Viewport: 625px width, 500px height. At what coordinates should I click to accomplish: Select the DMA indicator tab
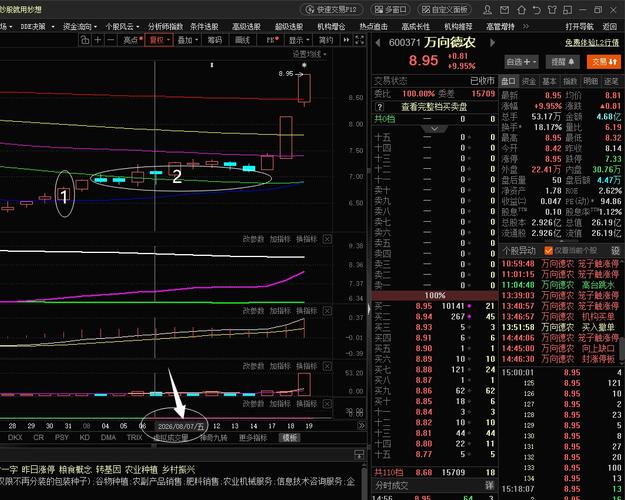point(108,437)
